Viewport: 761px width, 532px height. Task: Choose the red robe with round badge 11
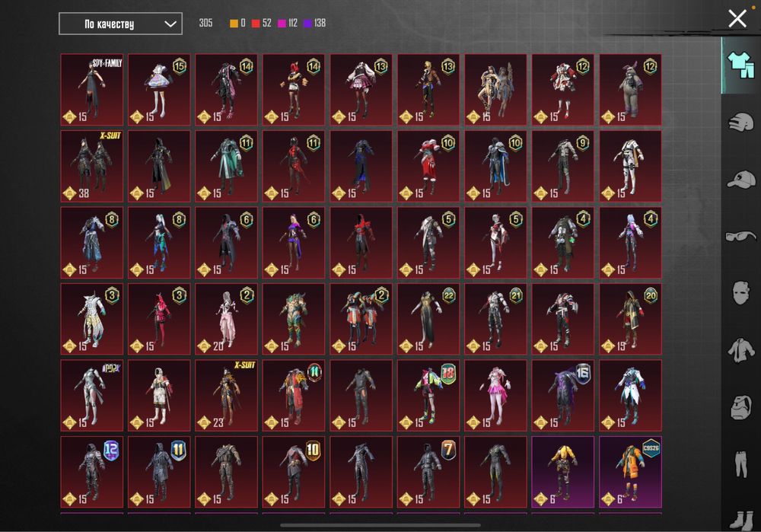[x=294, y=396]
